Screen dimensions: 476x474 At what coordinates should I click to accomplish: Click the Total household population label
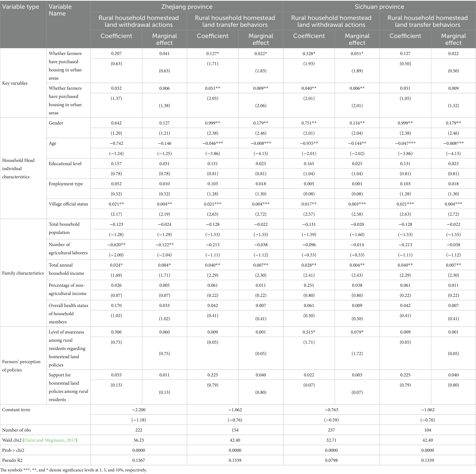(x=64, y=228)
